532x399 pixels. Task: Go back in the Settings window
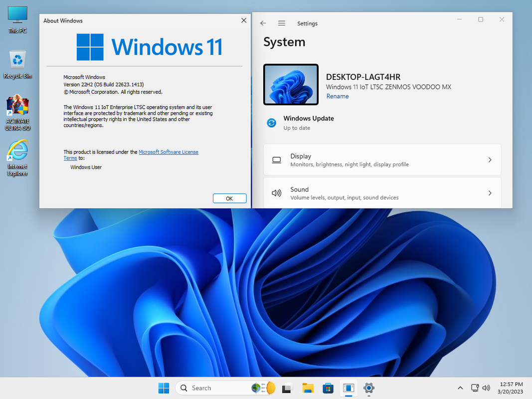pyautogui.click(x=263, y=23)
